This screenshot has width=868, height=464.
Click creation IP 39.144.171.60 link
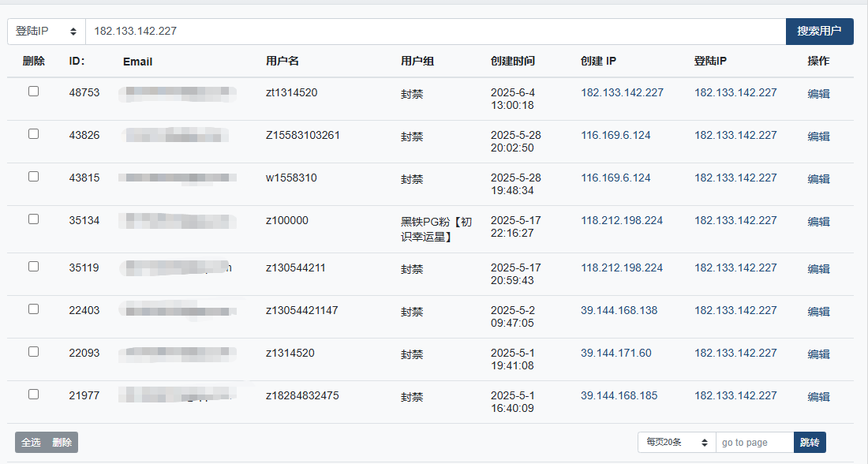(615, 353)
